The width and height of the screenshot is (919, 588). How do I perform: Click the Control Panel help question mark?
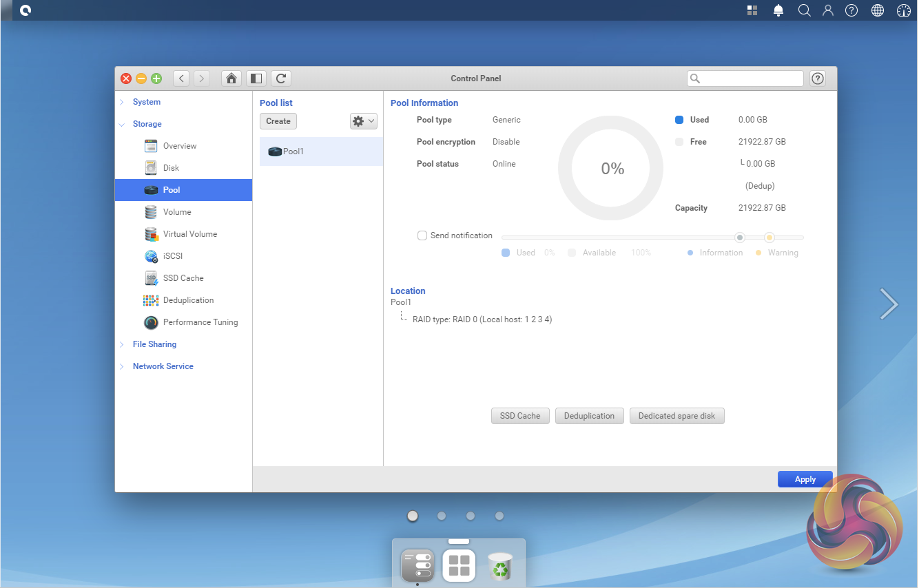click(817, 78)
